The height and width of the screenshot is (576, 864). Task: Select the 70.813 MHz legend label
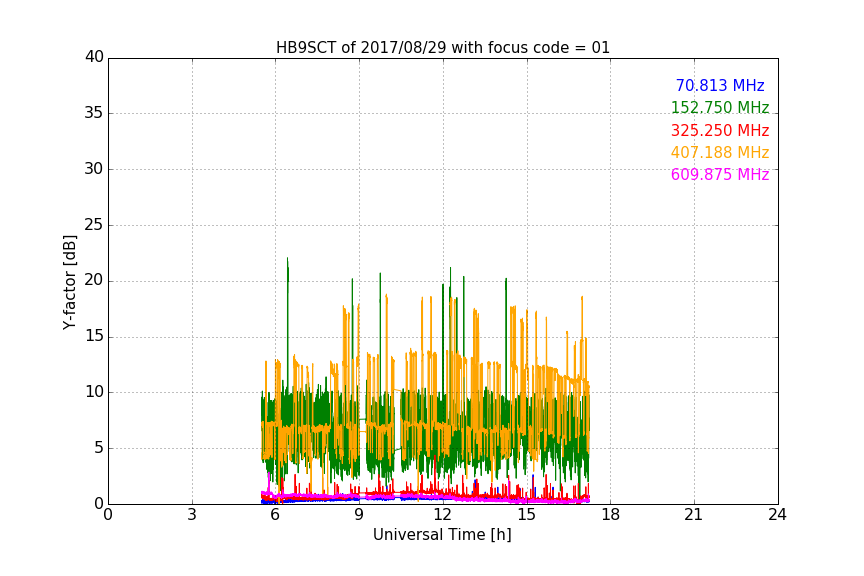point(720,85)
